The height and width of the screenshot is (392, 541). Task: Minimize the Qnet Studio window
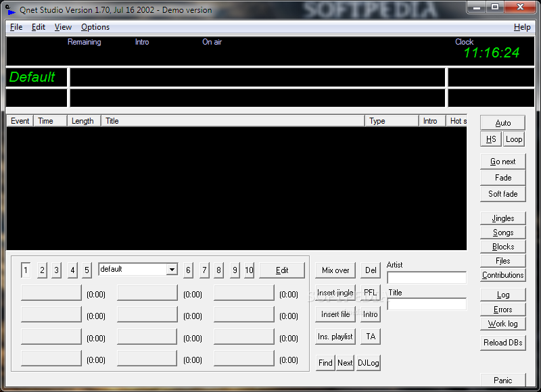(x=477, y=7)
